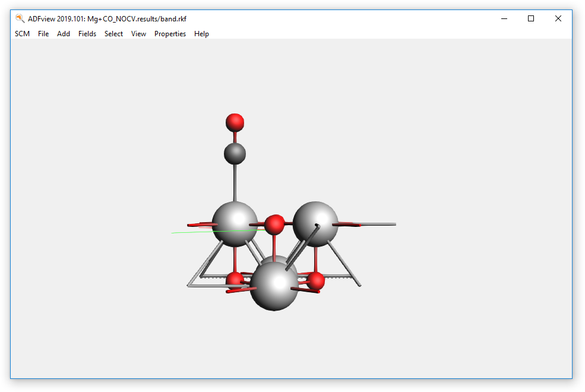585x392 pixels.
Task: Open the SCM menu
Action: [x=22, y=34]
